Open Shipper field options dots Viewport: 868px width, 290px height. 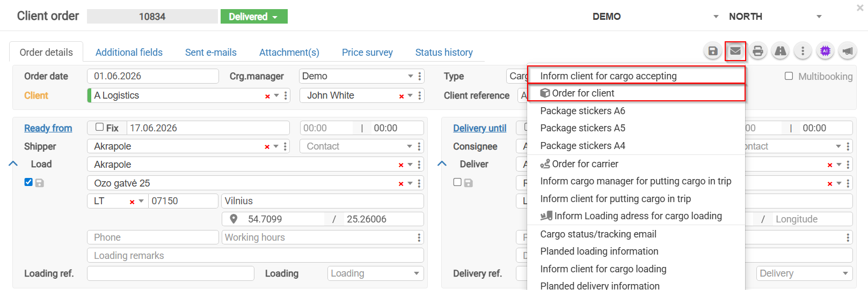pos(286,146)
